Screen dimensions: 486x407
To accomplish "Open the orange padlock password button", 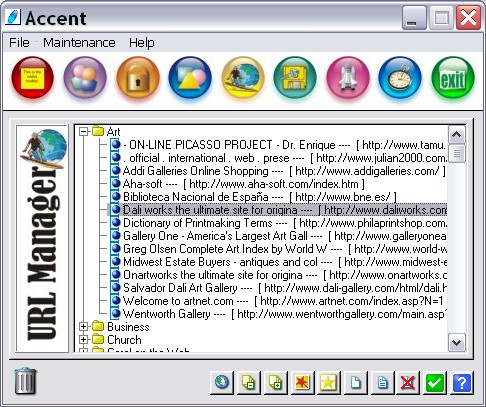I will (138, 78).
